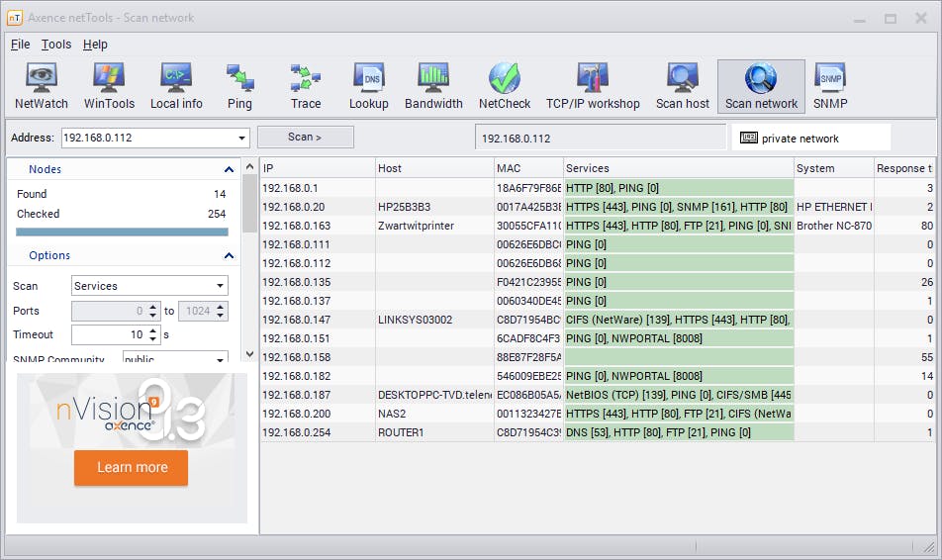The image size is (942, 560).
Task: Open the Bandwidth tool
Action: (x=433, y=86)
